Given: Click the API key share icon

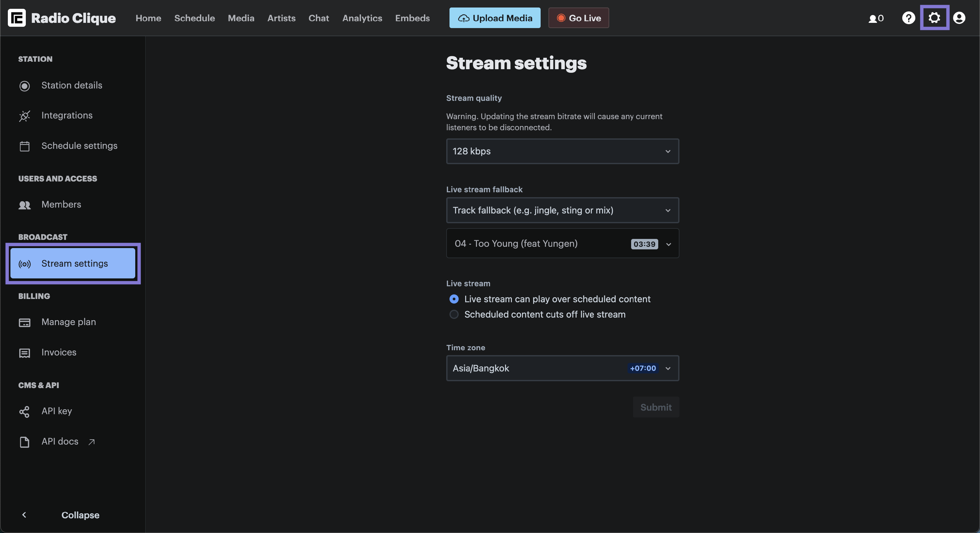Looking at the screenshot, I should pyautogui.click(x=24, y=412).
